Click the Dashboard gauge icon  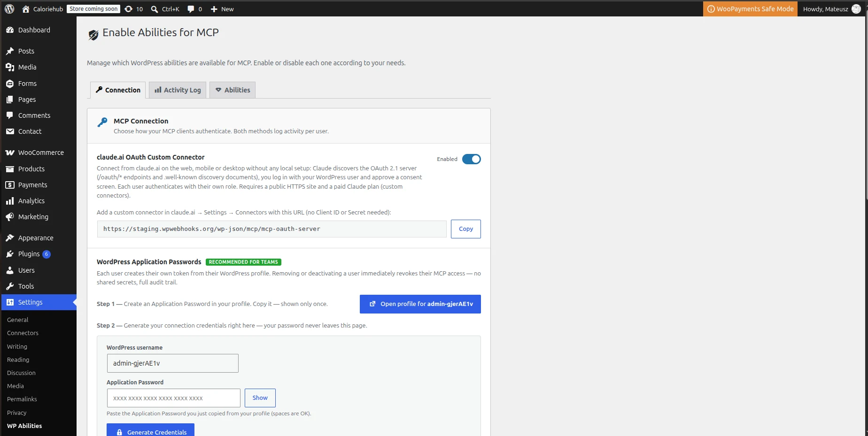click(x=10, y=30)
